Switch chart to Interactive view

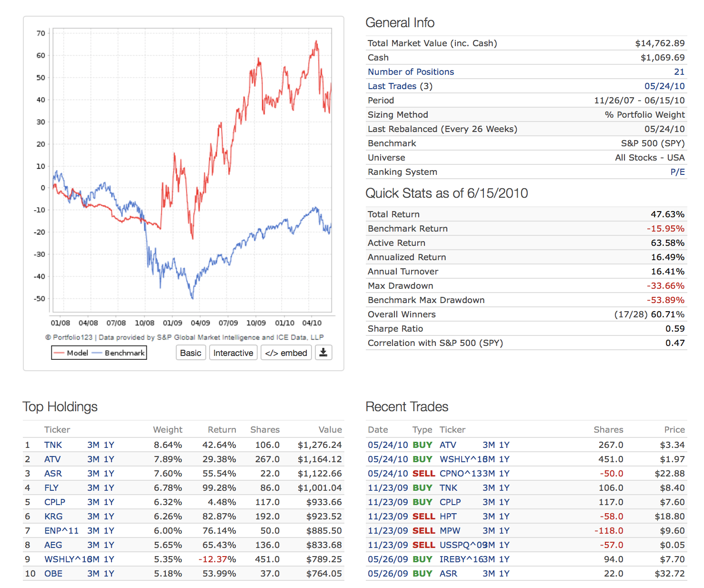pos(233,353)
